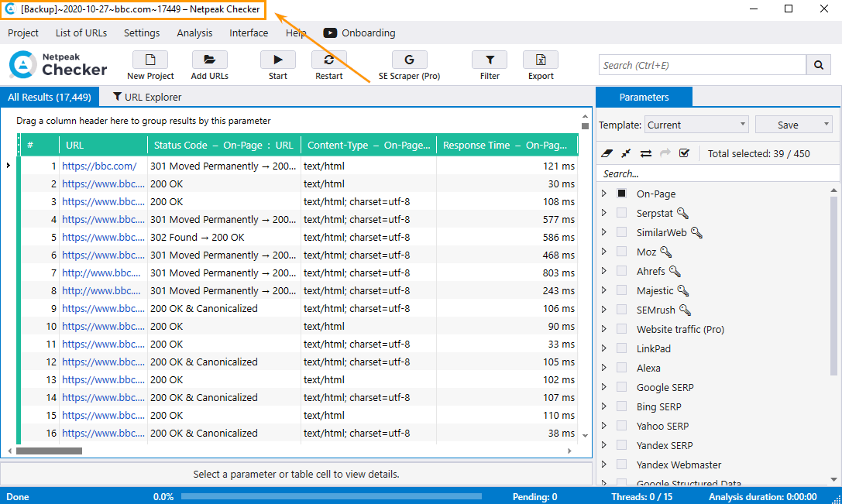This screenshot has width=842, height=504.
Task: Click the key icon next to Serpstat
Action: pos(682,213)
